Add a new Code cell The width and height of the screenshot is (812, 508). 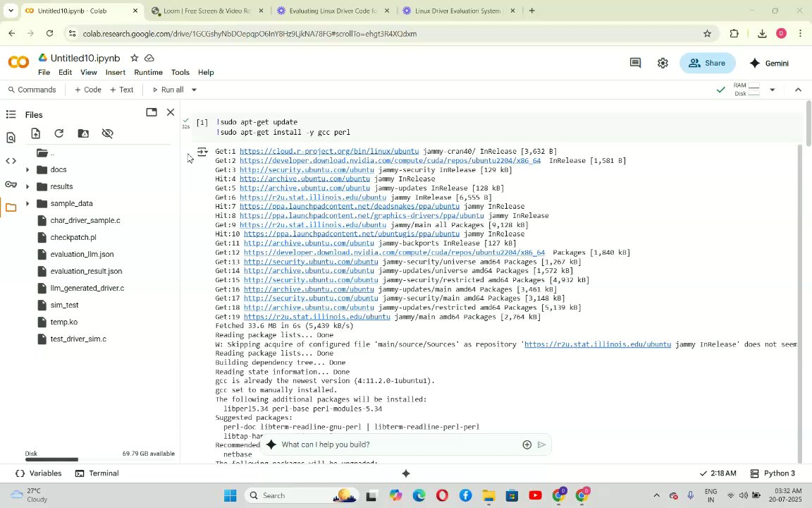pos(88,90)
